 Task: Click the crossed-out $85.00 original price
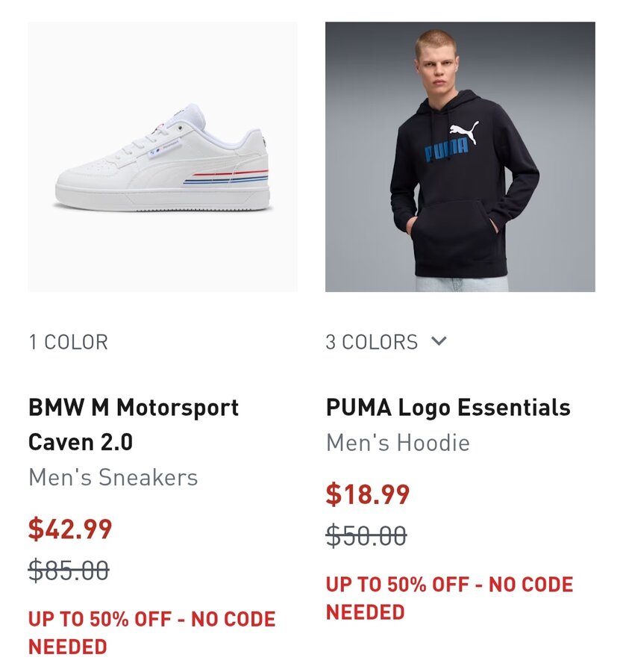[x=69, y=570]
